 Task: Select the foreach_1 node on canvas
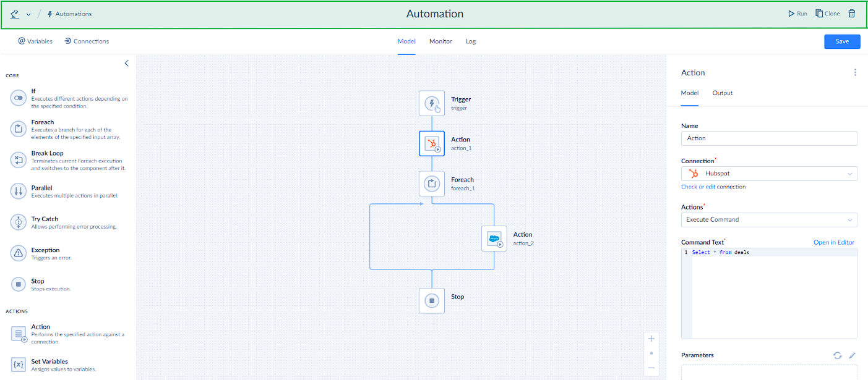point(432,184)
